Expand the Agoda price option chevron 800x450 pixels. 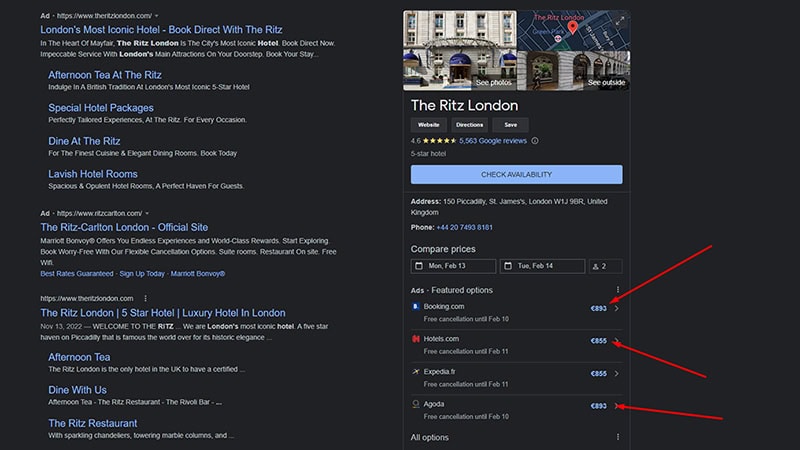(616, 406)
